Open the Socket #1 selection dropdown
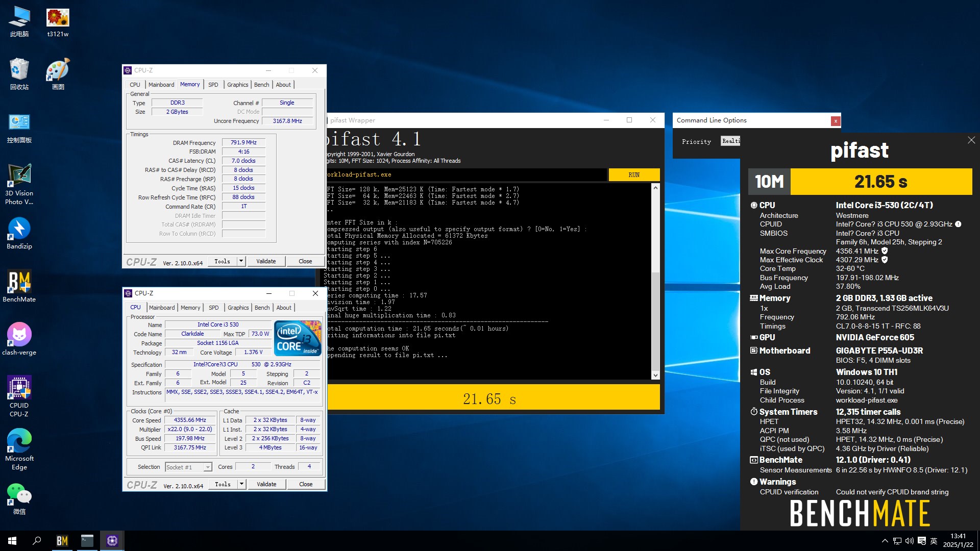This screenshot has width=980, height=551. pyautogui.click(x=188, y=467)
